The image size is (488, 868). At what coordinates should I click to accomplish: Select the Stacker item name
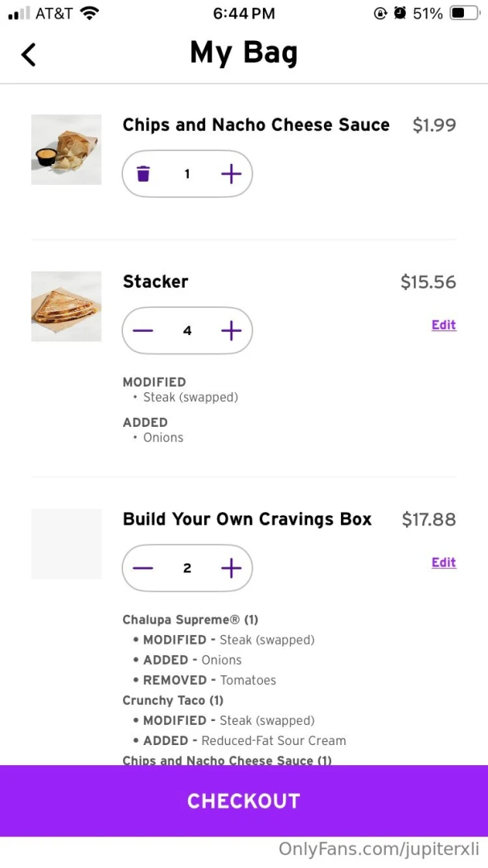155,281
